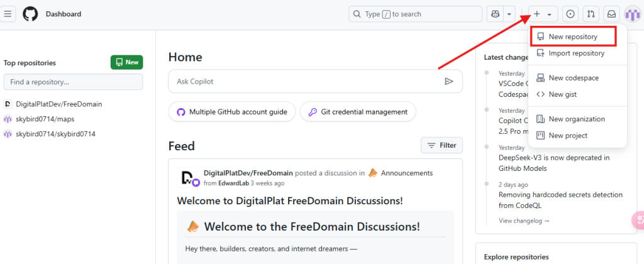The image size is (644, 264).
Task: Click the plus create-new button
Action: pos(543,14)
